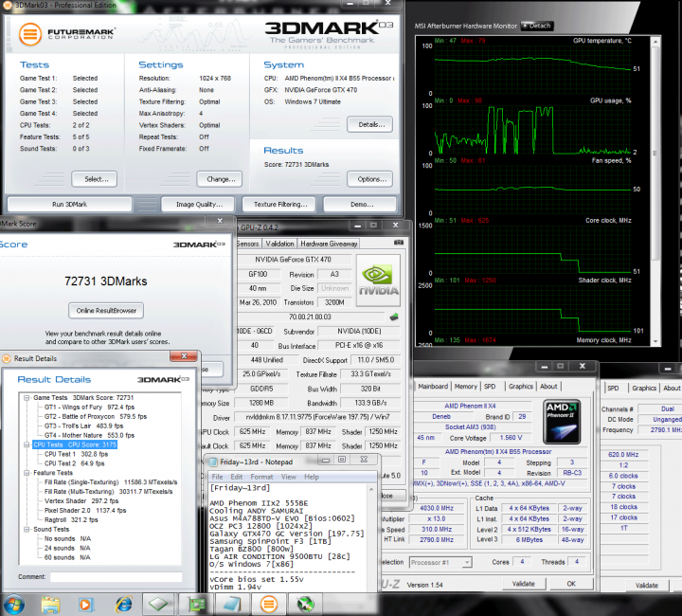Switch to About tab in main CPU-Z
The image size is (682, 616).
pos(548,387)
